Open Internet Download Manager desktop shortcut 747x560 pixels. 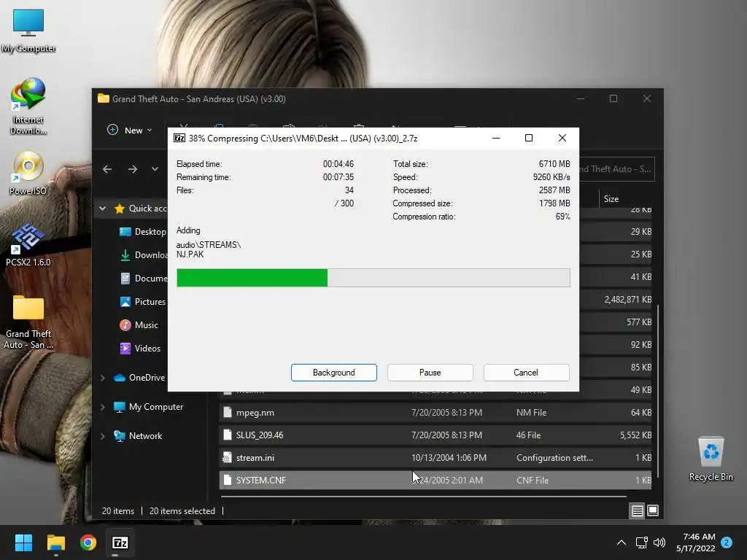point(28,106)
